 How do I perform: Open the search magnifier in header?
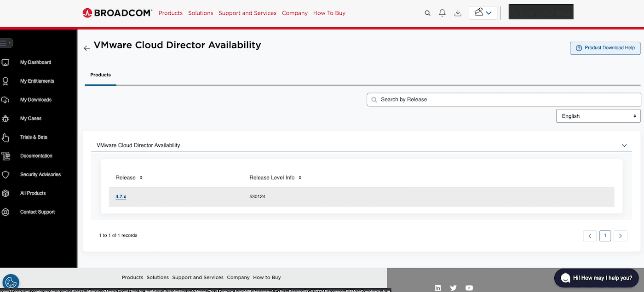coord(427,13)
